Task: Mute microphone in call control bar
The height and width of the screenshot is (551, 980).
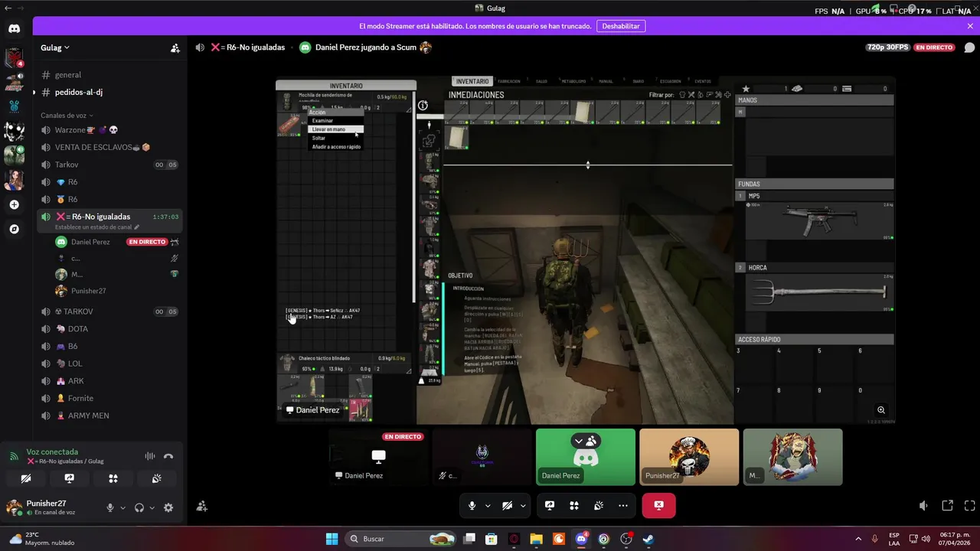Action: click(472, 506)
